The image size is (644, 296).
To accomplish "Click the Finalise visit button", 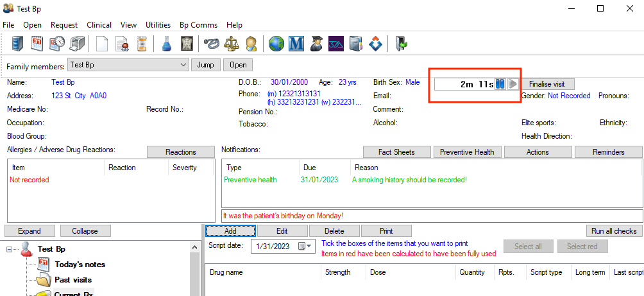I will click(547, 84).
